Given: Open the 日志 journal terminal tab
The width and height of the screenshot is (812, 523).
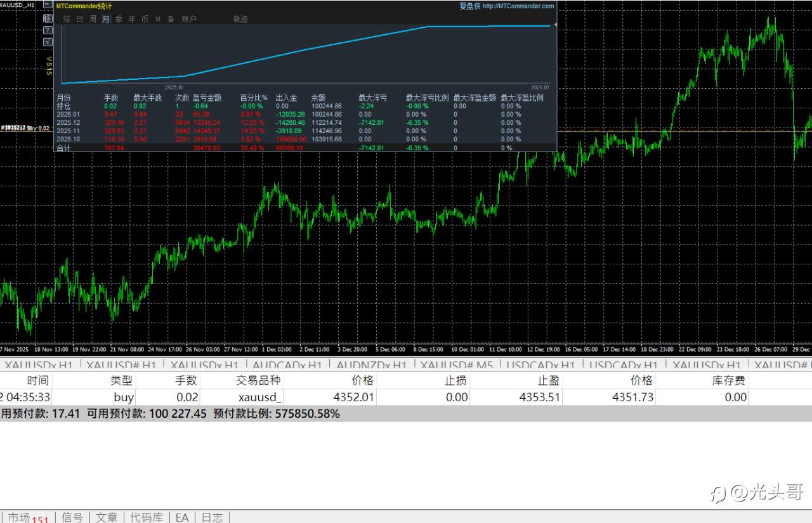Looking at the screenshot, I should (x=212, y=517).
